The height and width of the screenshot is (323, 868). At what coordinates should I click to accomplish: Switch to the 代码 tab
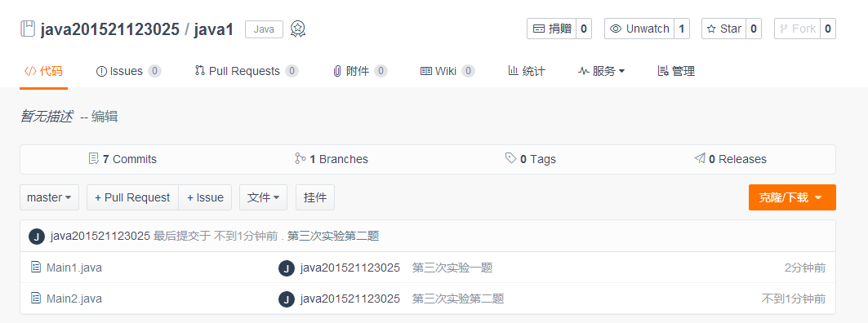coord(44,71)
